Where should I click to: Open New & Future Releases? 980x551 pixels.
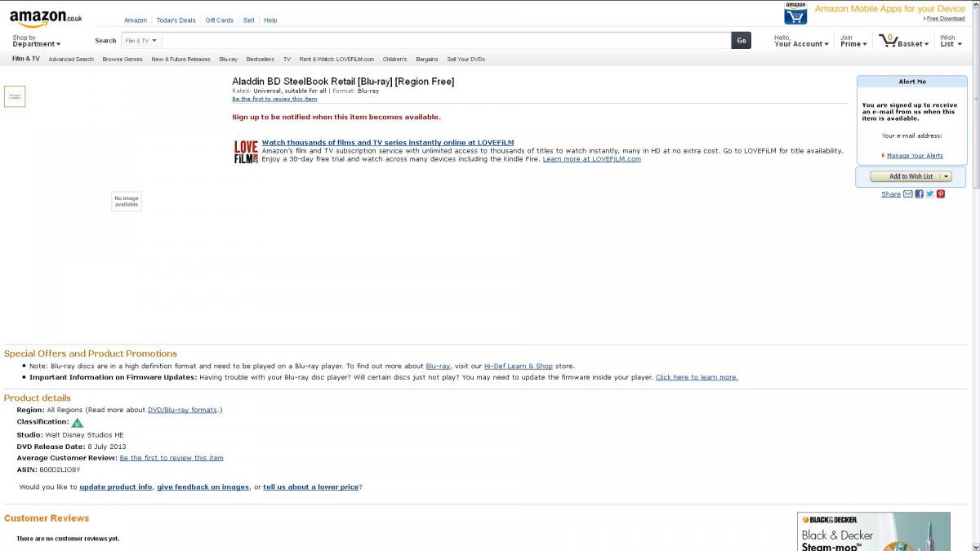(180, 59)
